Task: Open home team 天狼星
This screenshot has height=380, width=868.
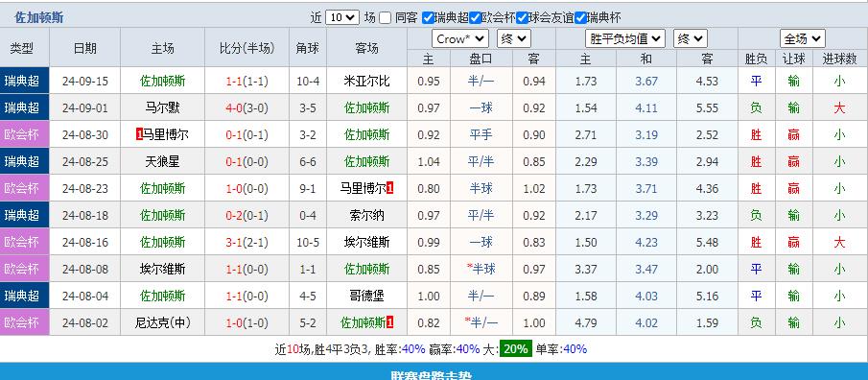Action: click(x=162, y=162)
